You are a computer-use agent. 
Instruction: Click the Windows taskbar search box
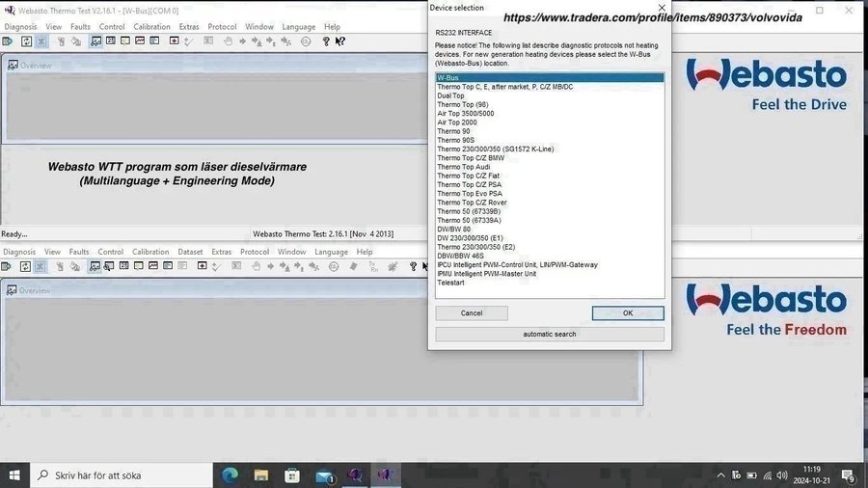(x=123, y=475)
